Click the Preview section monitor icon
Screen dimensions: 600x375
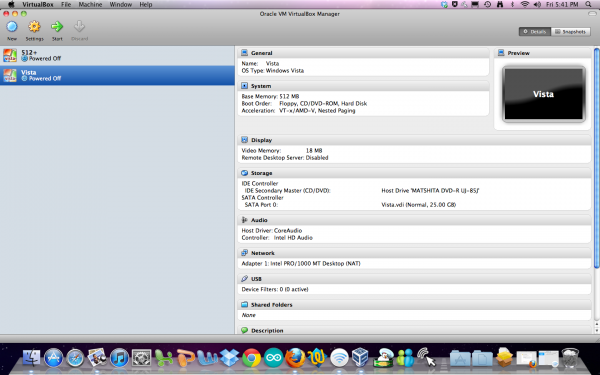501,53
